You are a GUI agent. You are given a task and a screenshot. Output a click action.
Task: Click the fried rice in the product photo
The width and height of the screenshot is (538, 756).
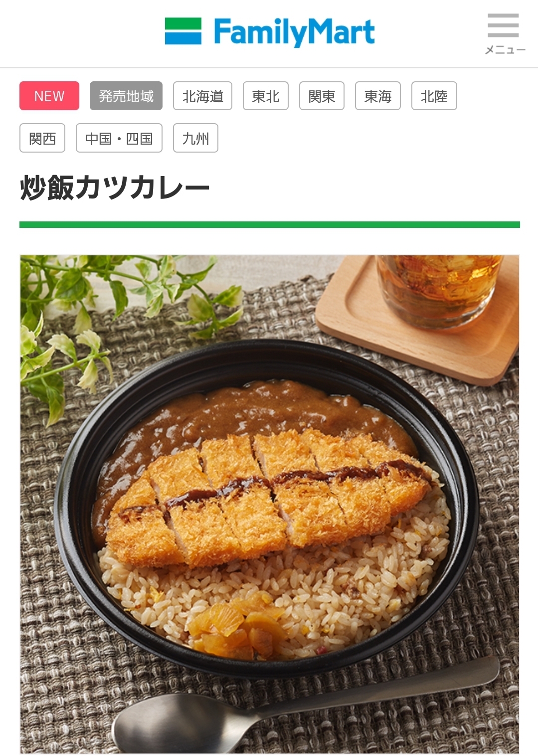coord(309,588)
